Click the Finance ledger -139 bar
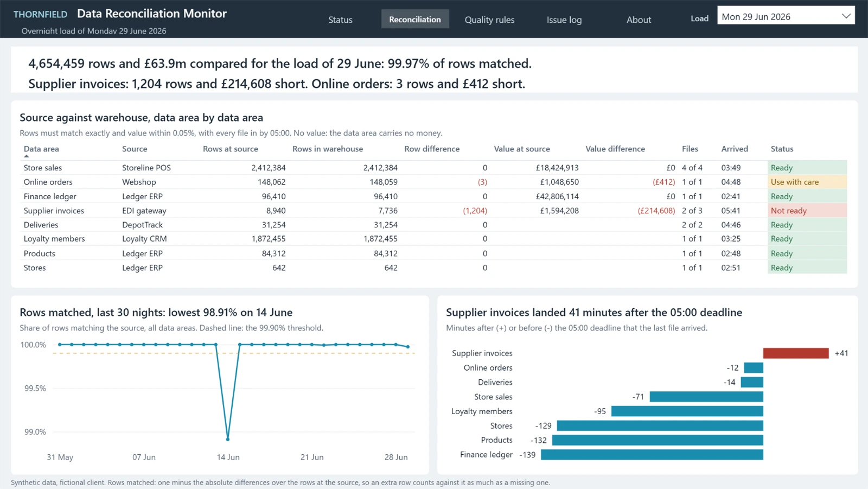The image size is (868, 489). tap(652, 455)
